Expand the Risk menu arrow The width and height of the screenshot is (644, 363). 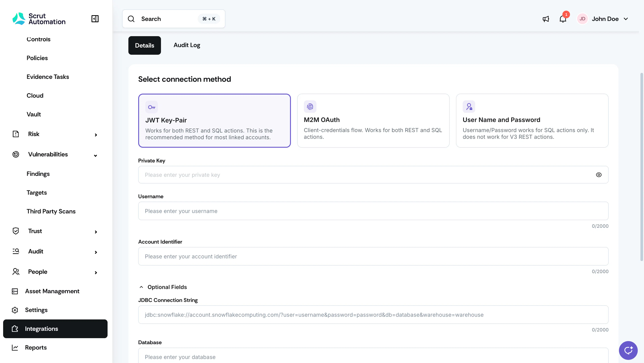96,135
